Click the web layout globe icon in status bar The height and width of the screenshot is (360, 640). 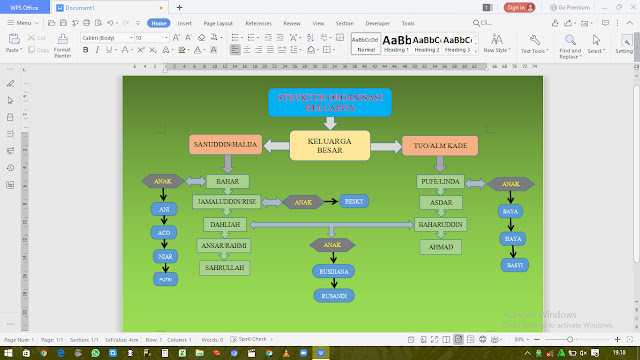click(482, 339)
